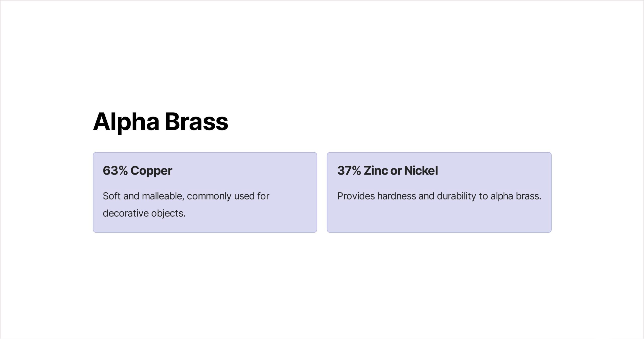Click the word Alpha in the heading
644x339 pixels.
pyautogui.click(x=126, y=122)
